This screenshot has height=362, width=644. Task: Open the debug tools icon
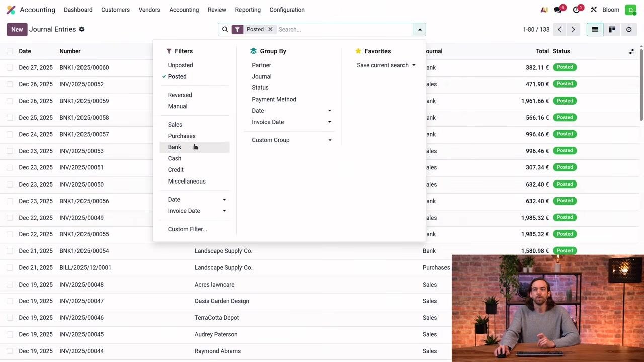pos(594,10)
